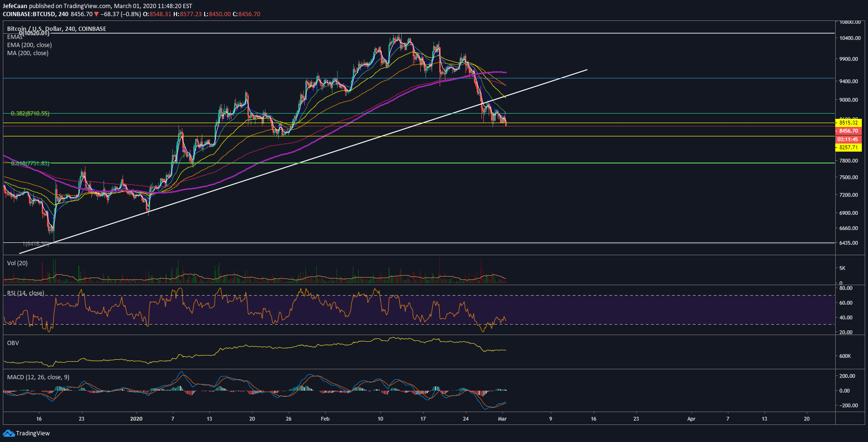Click the 9000.00 price axis value
The width and height of the screenshot is (868, 442).
tap(849, 100)
